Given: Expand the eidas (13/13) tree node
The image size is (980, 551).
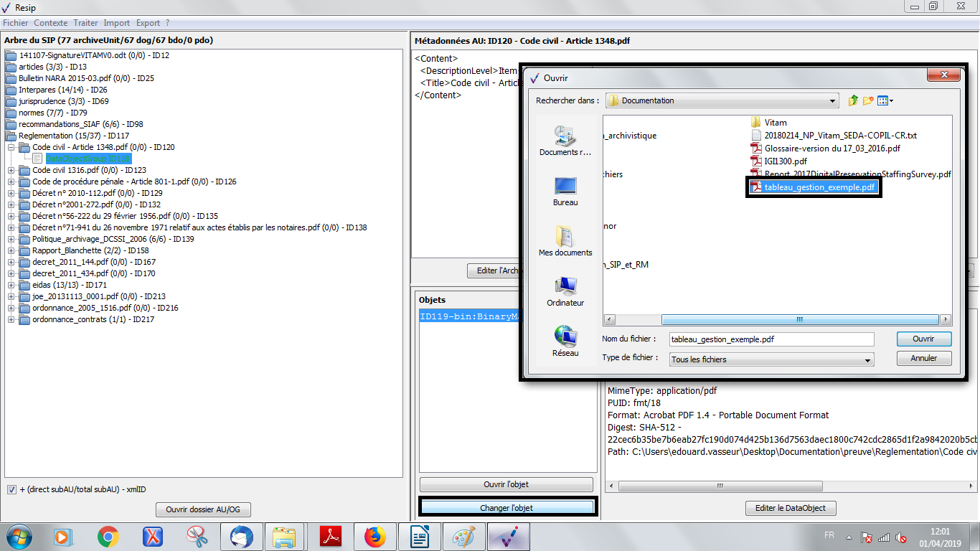Looking at the screenshot, I should click(11, 285).
